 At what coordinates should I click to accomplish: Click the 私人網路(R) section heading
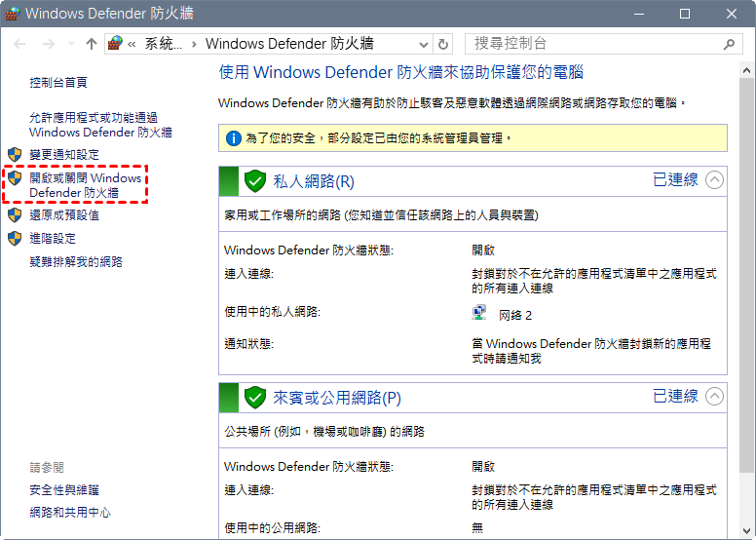314,181
